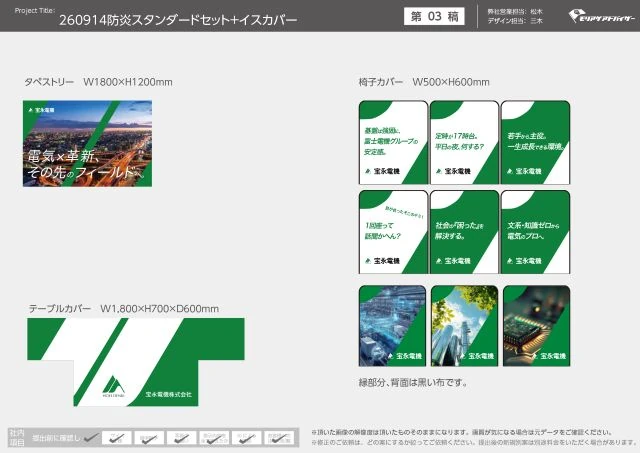Select 宝永電機株式会社 text on the table cover
This screenshot has width=640, height=453.
[x=169, y=394]
